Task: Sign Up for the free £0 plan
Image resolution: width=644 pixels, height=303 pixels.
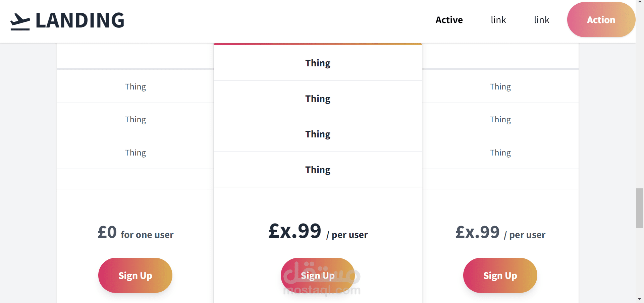Action: pos(135,275)
